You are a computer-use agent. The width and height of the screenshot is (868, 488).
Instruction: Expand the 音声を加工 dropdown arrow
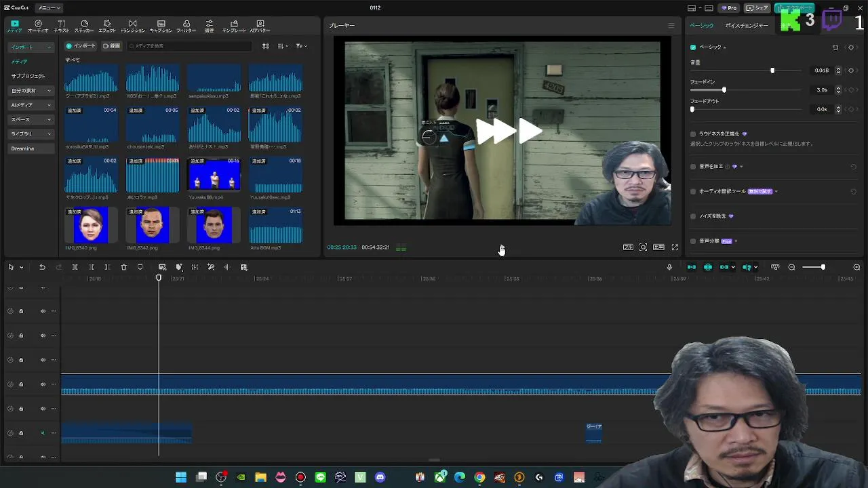[x=741, y=166]
